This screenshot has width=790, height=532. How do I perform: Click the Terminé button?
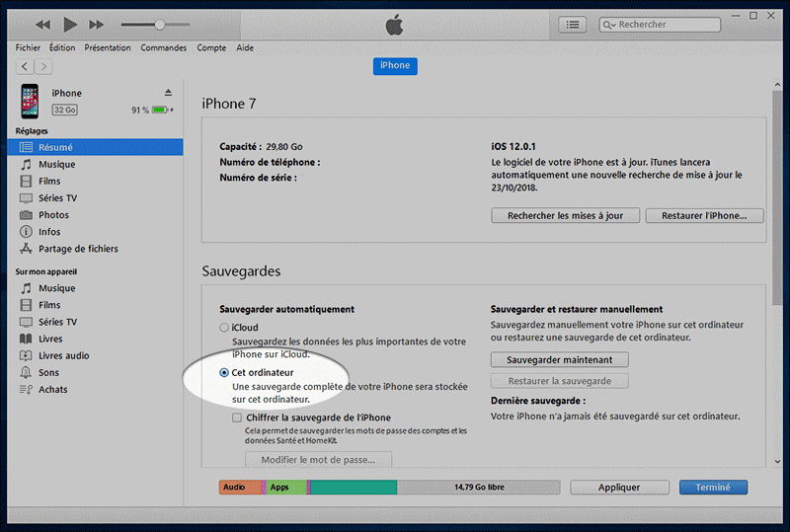coord(713,488)
